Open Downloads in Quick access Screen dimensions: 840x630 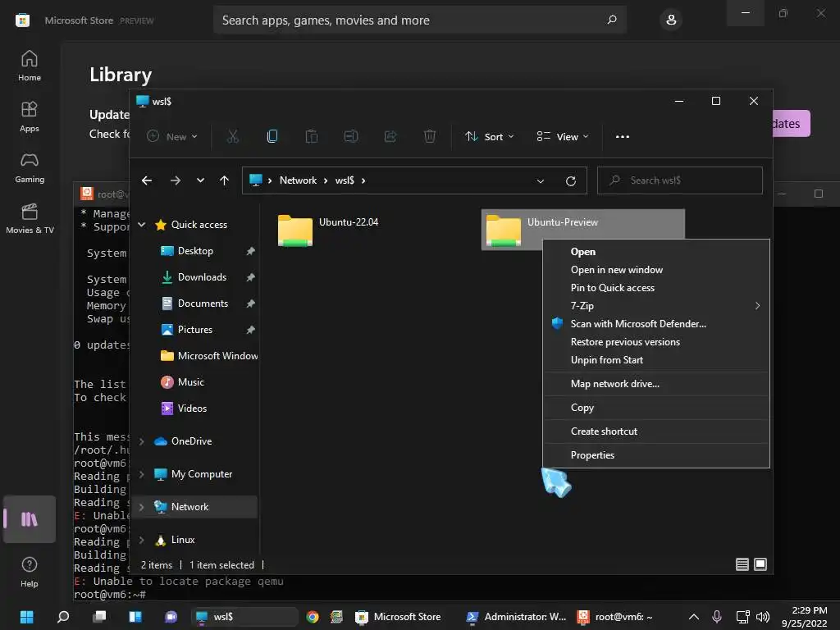pos(202,277)
